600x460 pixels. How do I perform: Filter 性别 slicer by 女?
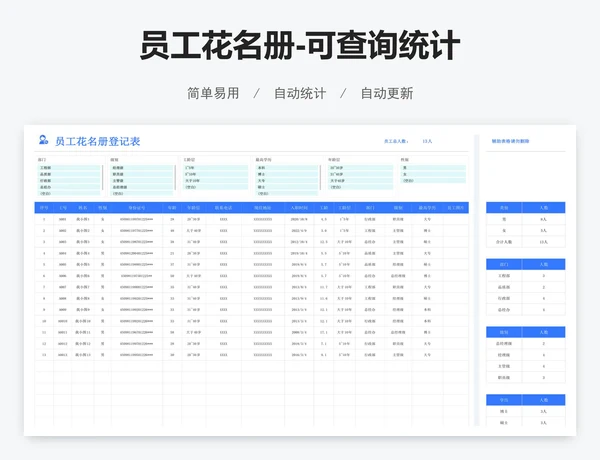click(x=433, y=175)
